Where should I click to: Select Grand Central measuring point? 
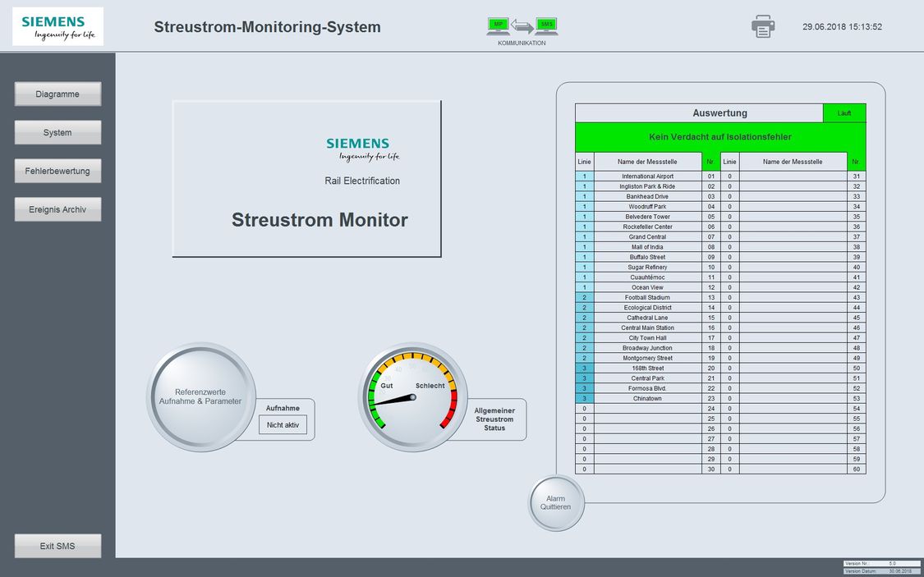click(x=648, y=236)
